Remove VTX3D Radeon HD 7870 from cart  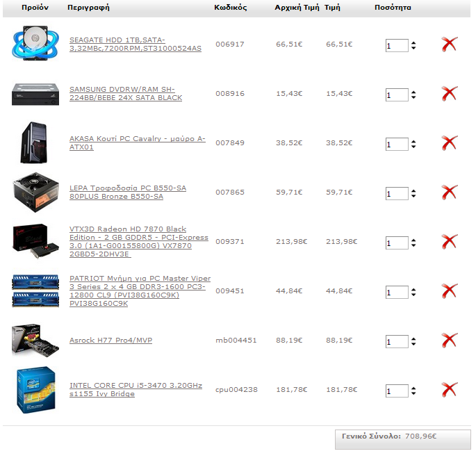click(x=450, y=242)
